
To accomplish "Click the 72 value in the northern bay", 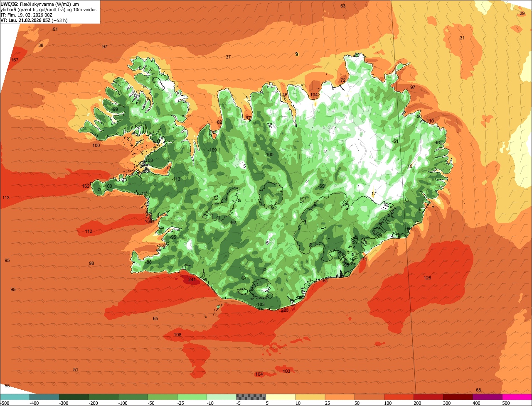I will (343, 80).
